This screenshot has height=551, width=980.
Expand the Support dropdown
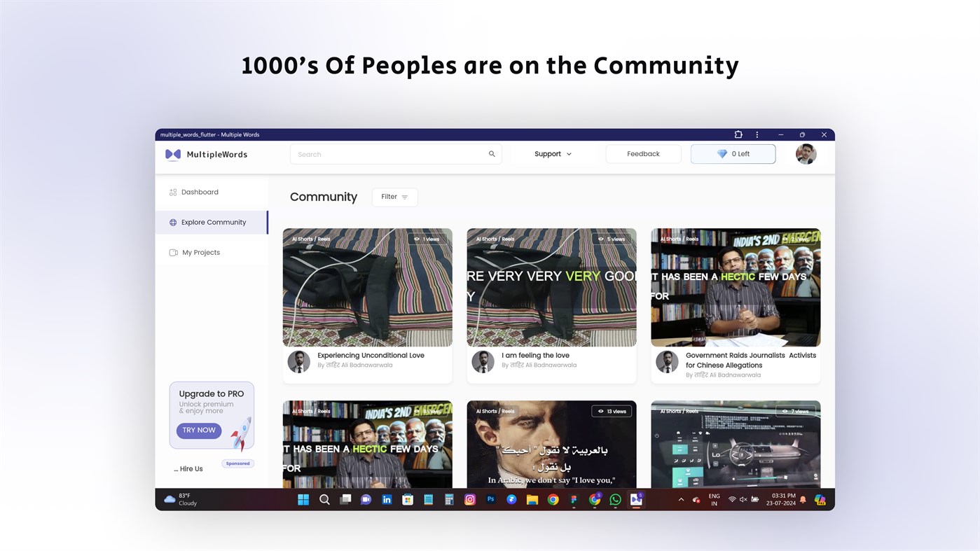click(x=553, y=153)
